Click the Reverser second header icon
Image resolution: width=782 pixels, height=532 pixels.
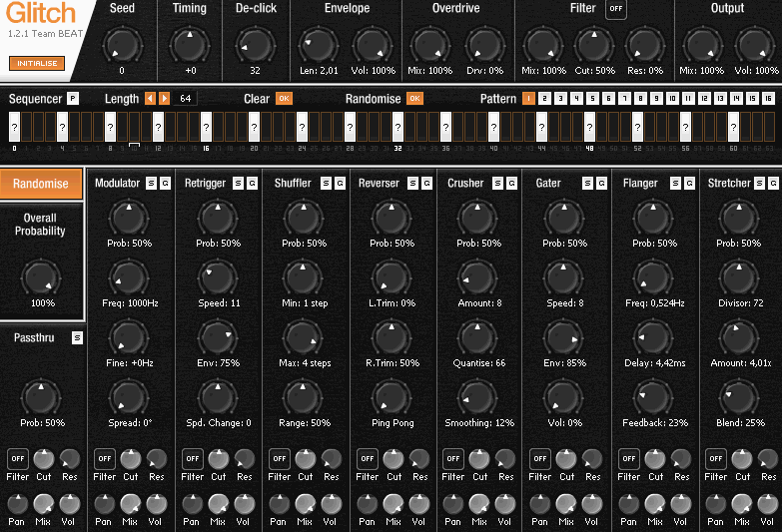pyautogui.click(x=426, y=184)
